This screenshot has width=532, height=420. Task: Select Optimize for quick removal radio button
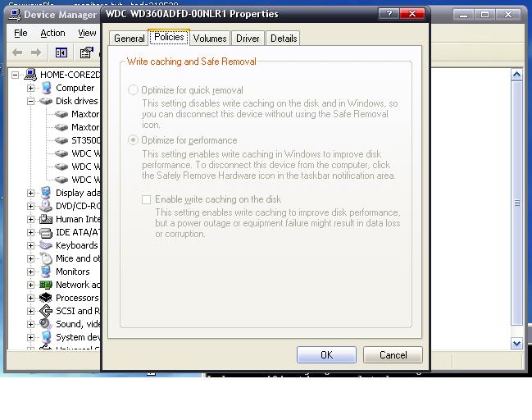[x=133, y=90]
